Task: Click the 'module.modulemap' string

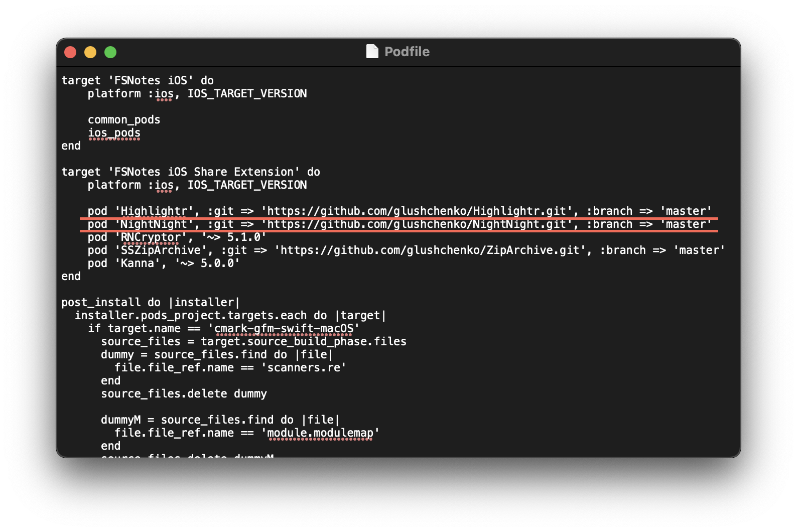Action: pyautogui.click(x=320, y=433)
